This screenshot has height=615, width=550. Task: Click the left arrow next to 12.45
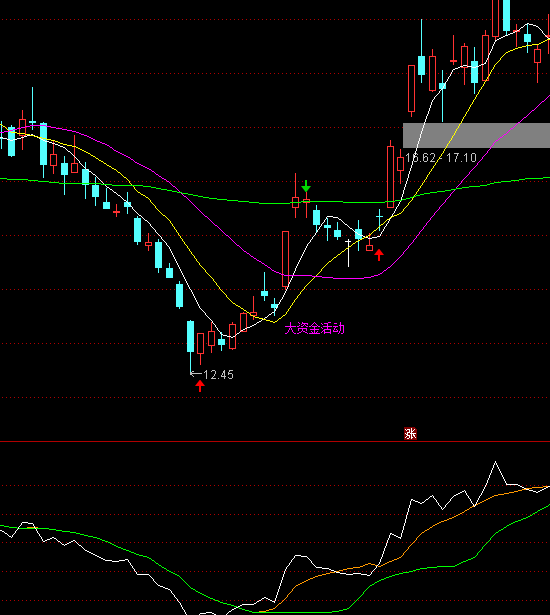click(x=196, y=374)
